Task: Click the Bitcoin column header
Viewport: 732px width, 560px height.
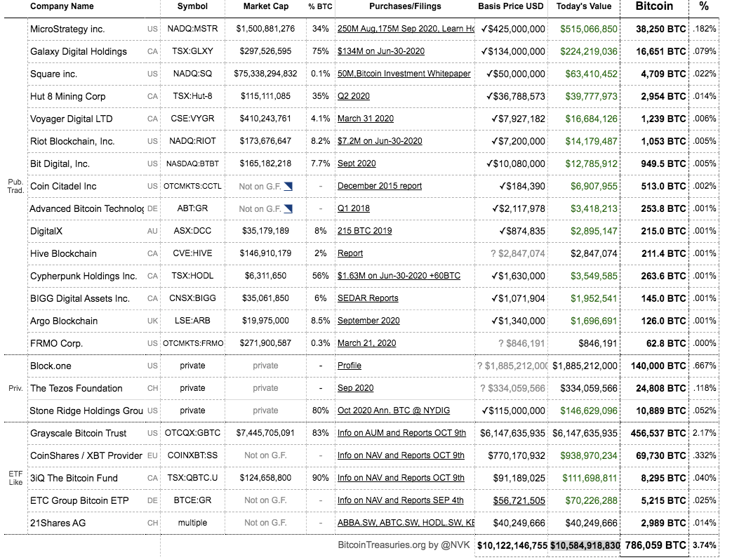Action: coord(654,6)
